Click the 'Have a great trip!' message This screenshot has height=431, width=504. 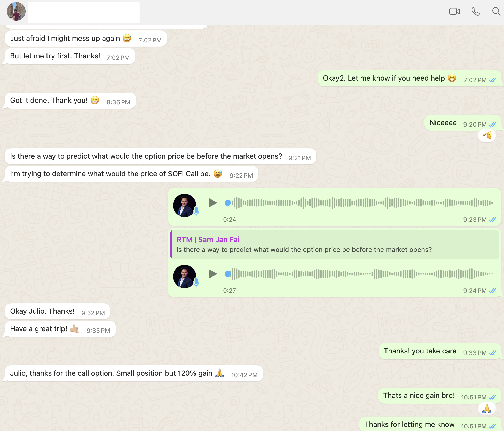click(39, 329)
